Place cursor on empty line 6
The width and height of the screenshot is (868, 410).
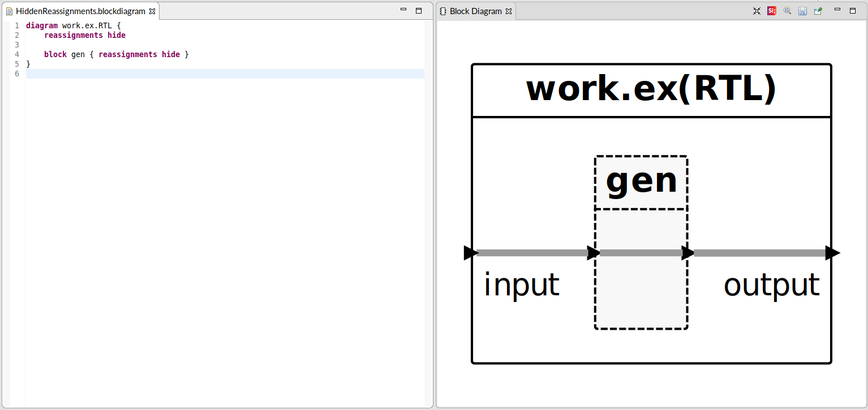[225, 74]
